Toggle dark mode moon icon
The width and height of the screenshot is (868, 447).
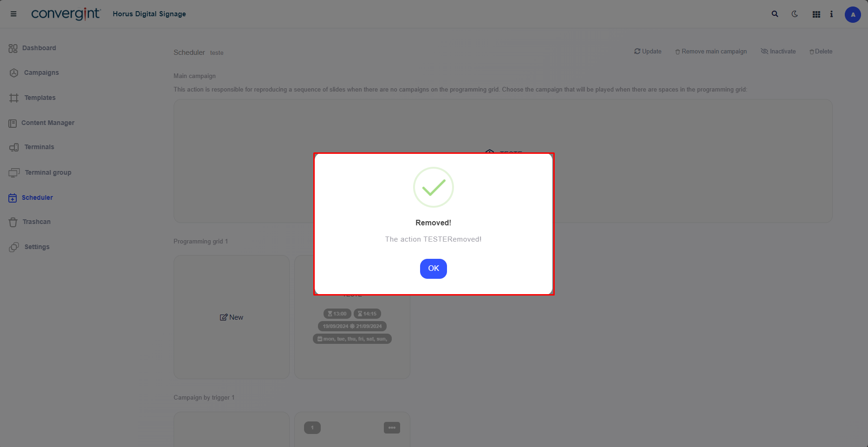(795, 14)
